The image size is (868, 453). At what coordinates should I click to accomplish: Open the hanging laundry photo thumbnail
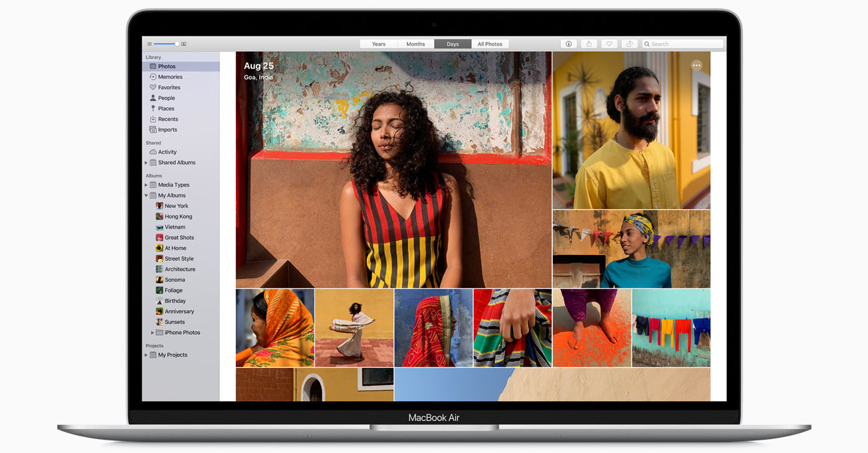click(671, 327)
